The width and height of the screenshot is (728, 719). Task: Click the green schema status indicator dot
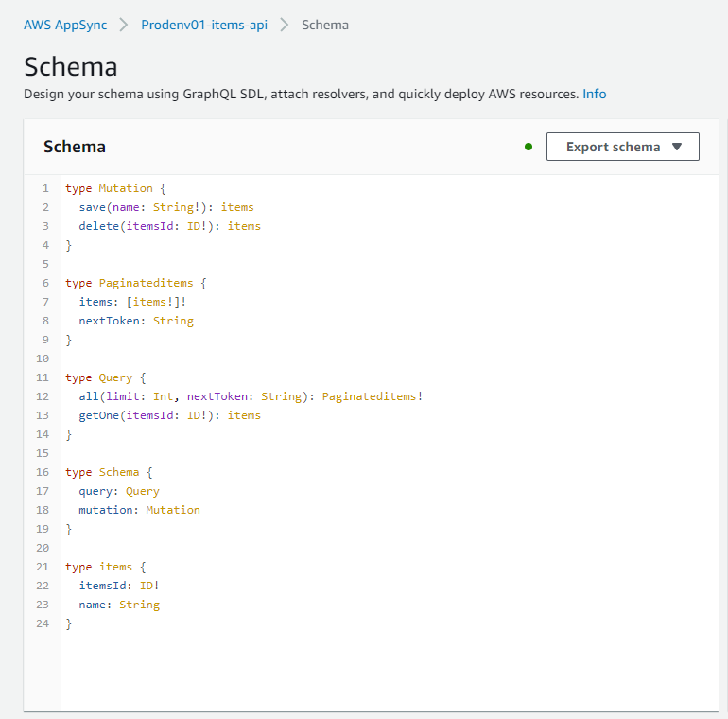528,147
